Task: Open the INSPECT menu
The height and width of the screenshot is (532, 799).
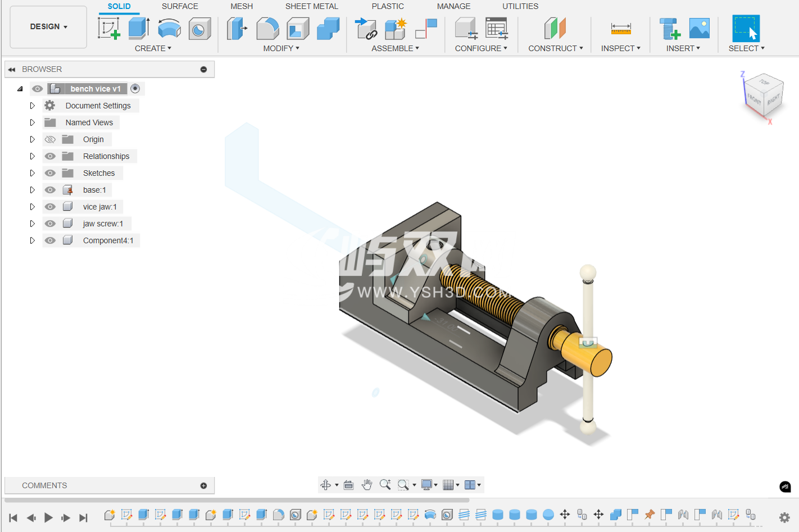Action: (x=620, y=48)
